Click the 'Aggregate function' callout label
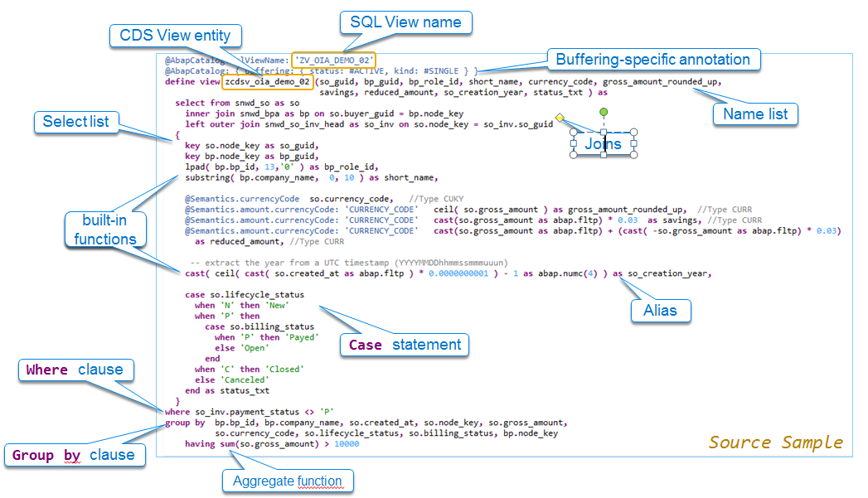 click(288, 481)
